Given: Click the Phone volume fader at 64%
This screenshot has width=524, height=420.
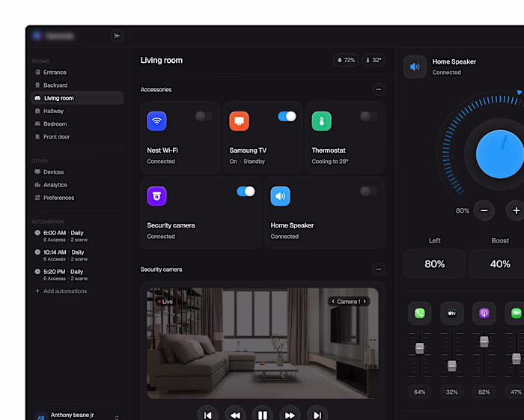Looking at the screenshot, I should point(420,348).
